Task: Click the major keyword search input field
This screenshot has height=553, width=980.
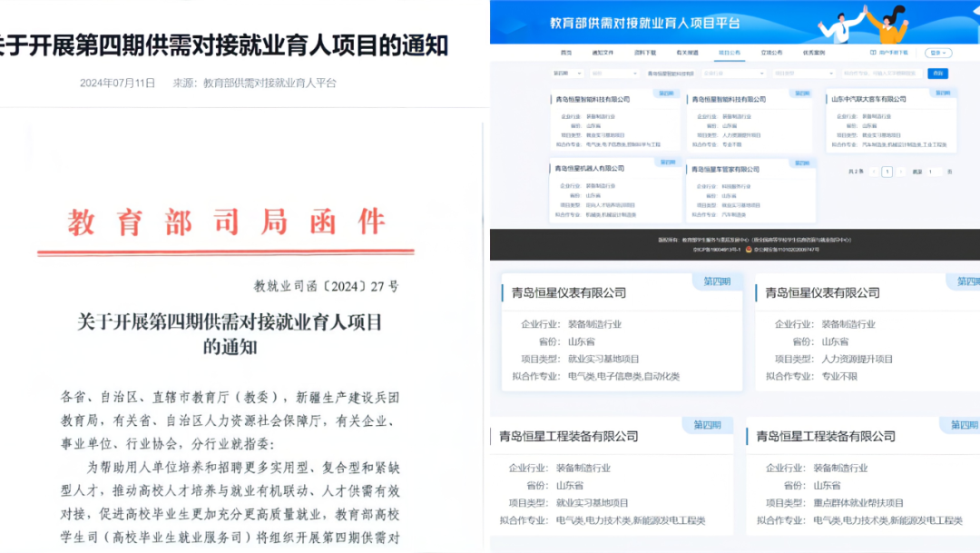Action: tap(880, 73)
